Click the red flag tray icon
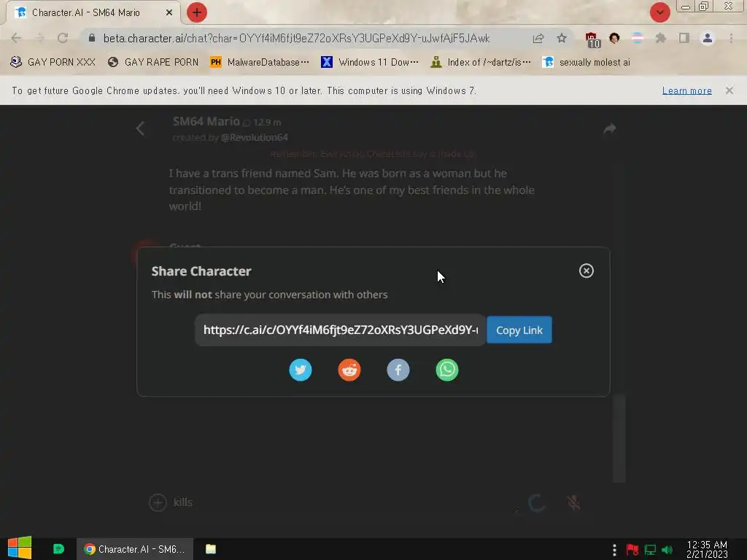Viewport: 747px width, 560px height. pos(632,550)
